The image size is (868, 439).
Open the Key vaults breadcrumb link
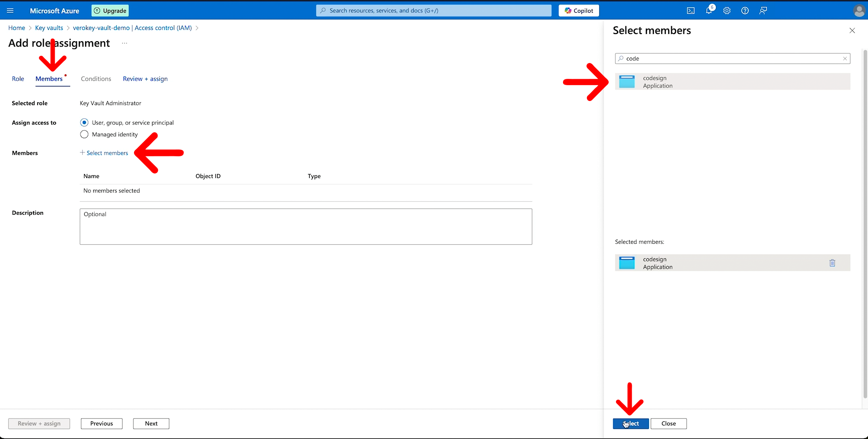click(48, 28)
